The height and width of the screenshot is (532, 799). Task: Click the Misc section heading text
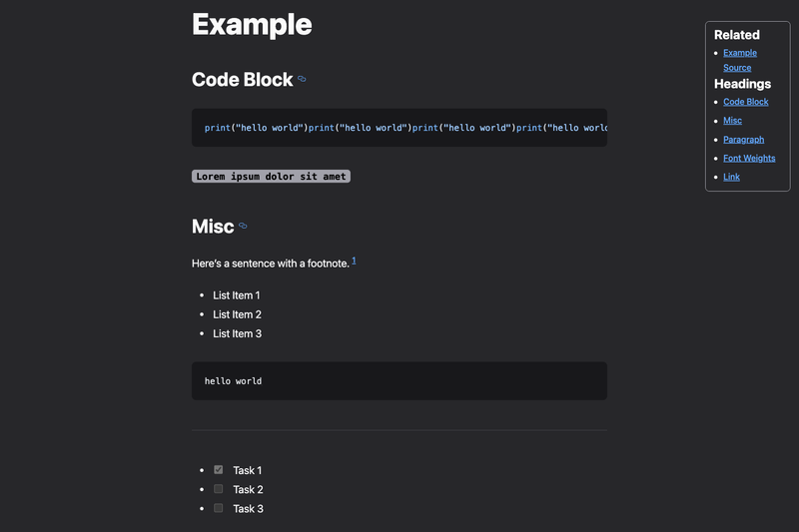pos(213,227)
